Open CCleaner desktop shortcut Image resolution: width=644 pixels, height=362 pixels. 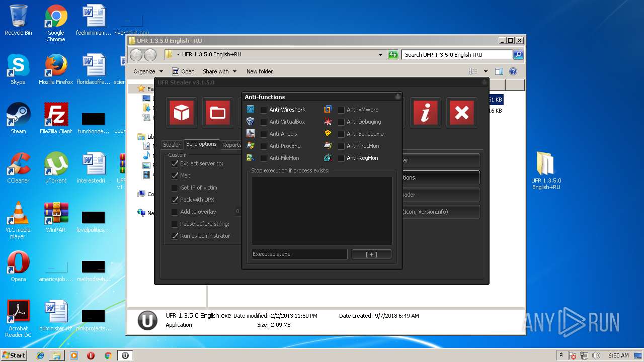click(x=18, y=168)
